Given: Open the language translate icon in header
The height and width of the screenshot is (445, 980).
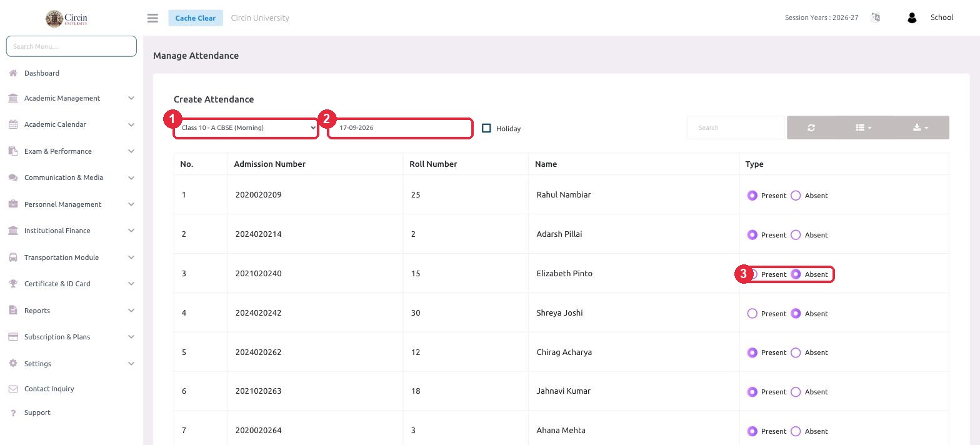Looking at the screenshot, I should (x=875, y=17).
